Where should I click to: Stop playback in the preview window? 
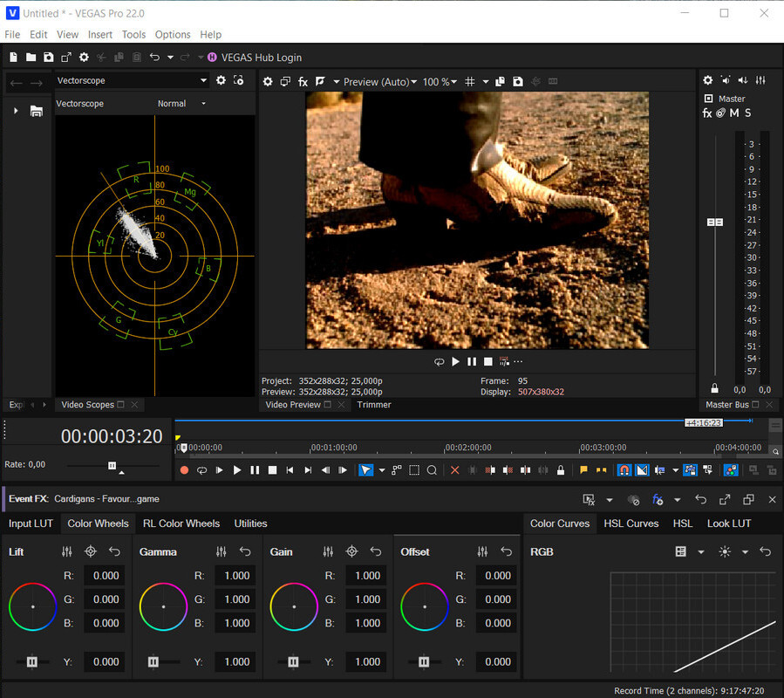click(488, 361)
